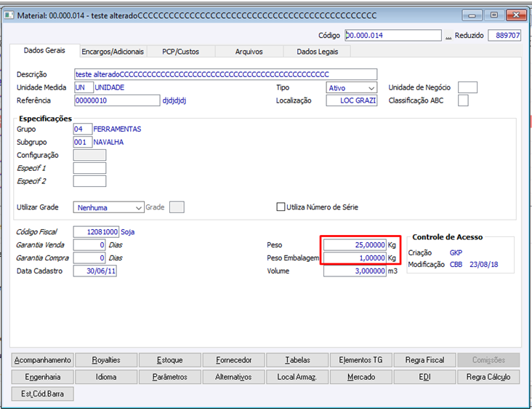Open the Royalties button

(106, 360)
